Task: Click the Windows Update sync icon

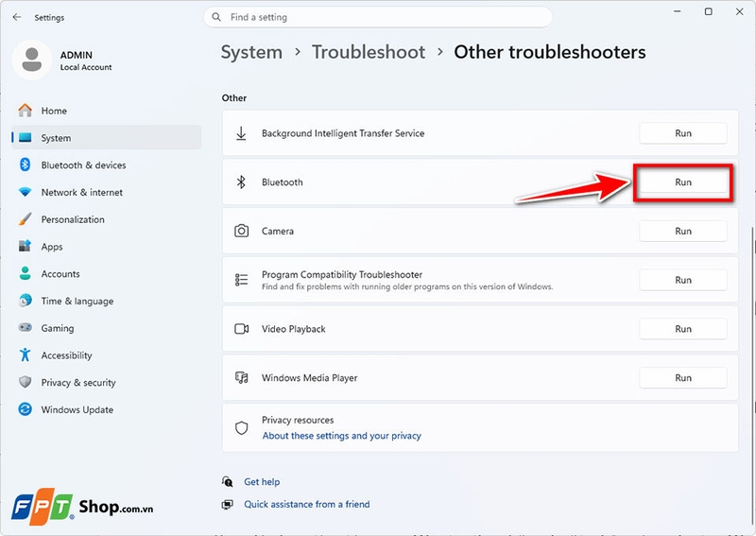Action: pyautogui.click(x=26, y=409)
